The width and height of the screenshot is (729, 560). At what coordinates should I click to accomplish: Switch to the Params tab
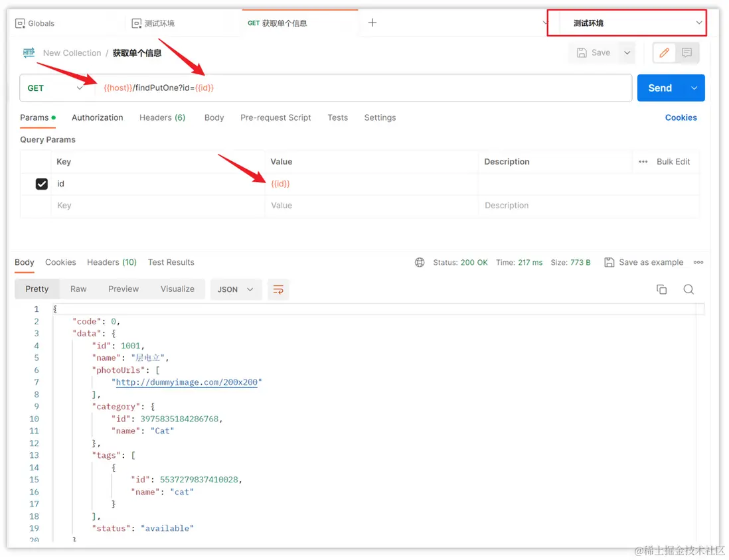37,117
